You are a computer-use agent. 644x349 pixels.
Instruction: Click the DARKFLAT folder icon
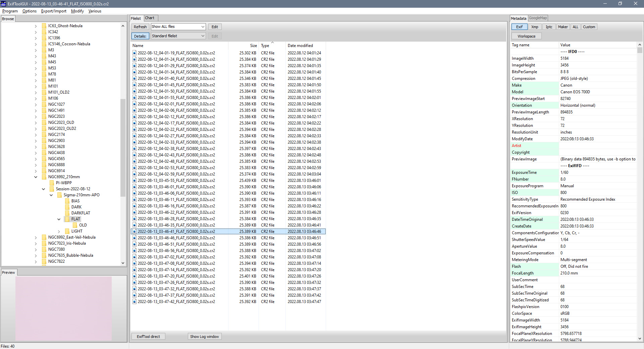(x=67, y=213)
